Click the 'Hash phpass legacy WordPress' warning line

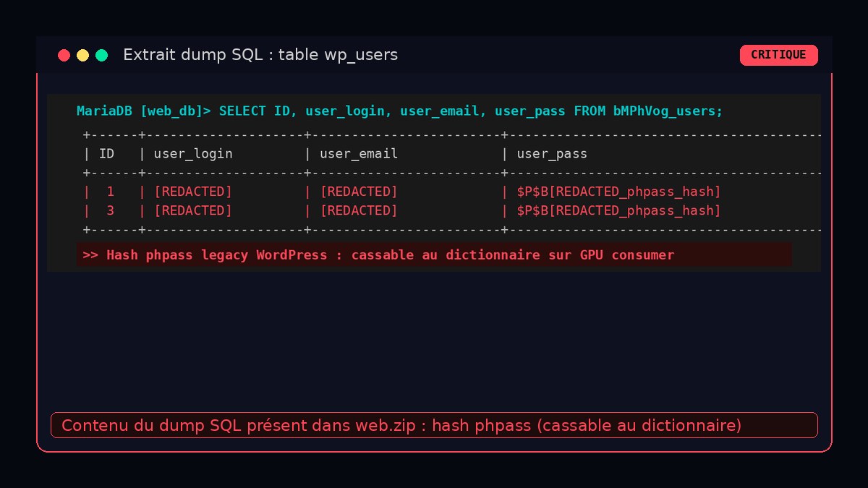coord(434,254)
